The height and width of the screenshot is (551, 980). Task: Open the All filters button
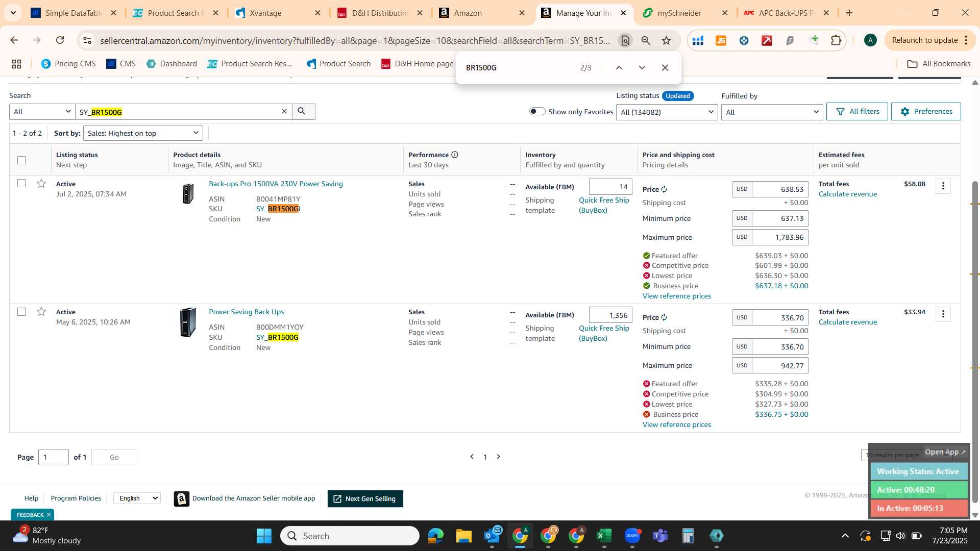click(857, 111)
